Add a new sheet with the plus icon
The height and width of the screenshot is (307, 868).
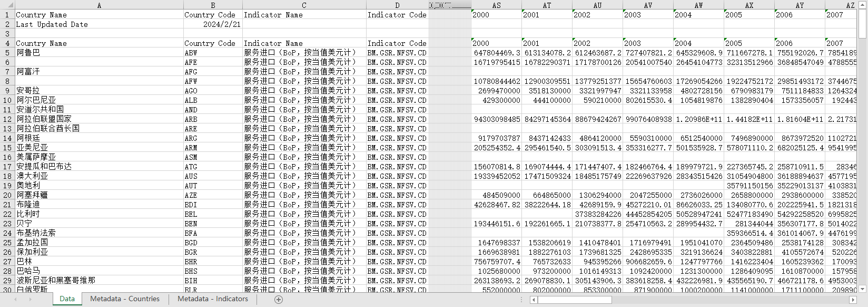[x=279, y=300]
